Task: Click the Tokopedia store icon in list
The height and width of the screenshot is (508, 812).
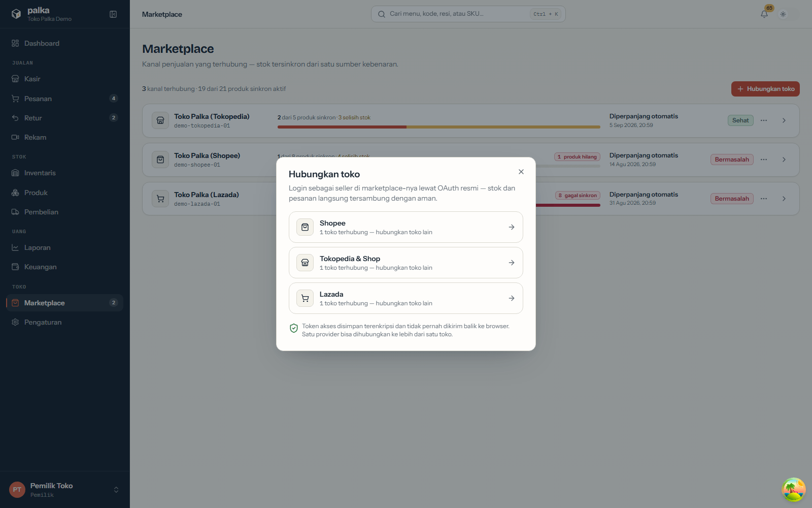Action: point(160,120)
